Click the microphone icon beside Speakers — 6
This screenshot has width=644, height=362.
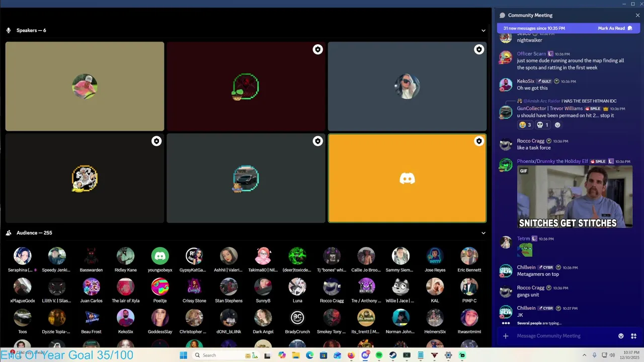point(9,30)
